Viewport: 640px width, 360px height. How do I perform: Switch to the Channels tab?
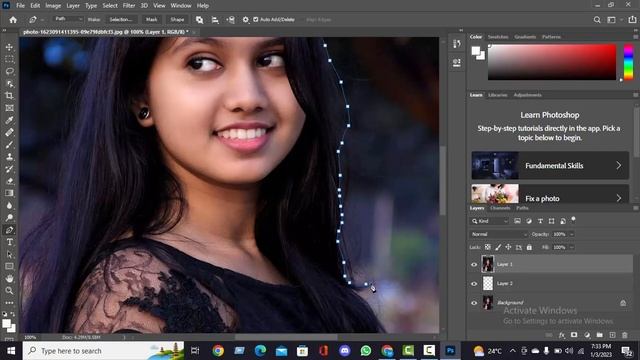click(x=500, y=208)
